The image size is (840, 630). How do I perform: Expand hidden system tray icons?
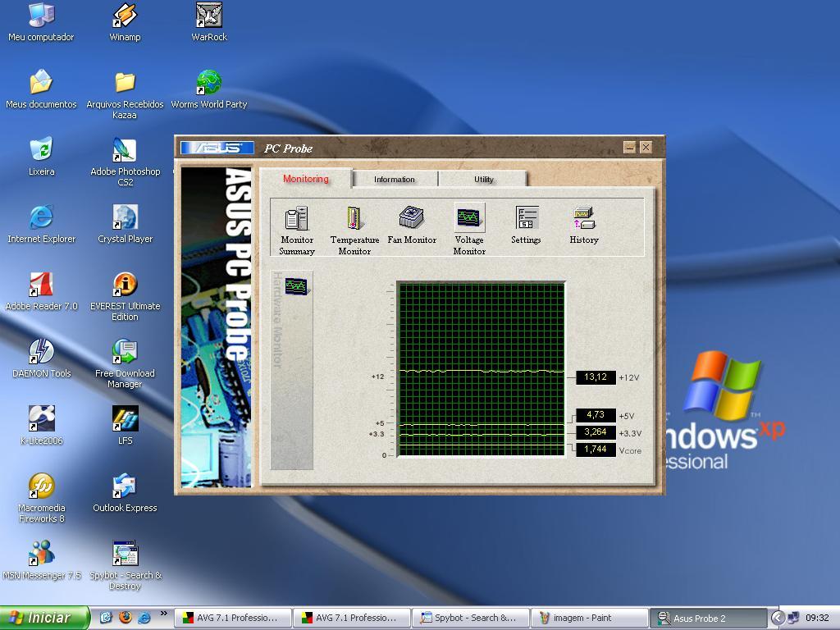(778, 618)
